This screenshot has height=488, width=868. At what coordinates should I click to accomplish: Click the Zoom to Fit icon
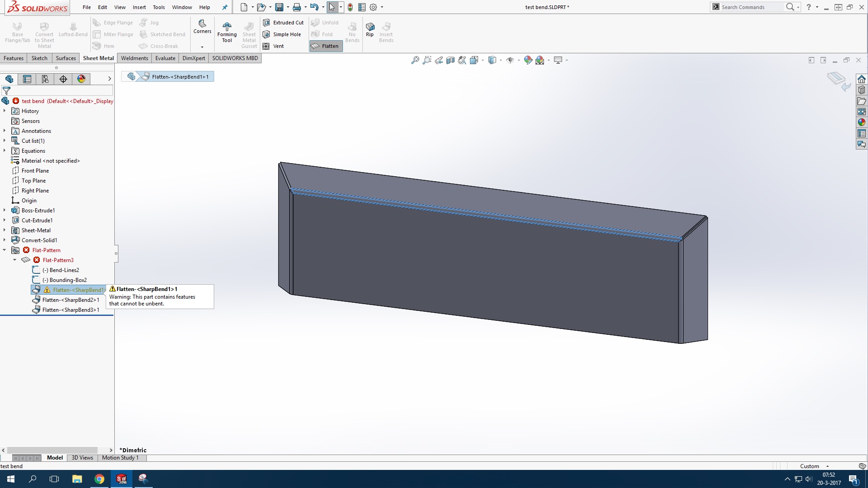[x=415, y=60]
